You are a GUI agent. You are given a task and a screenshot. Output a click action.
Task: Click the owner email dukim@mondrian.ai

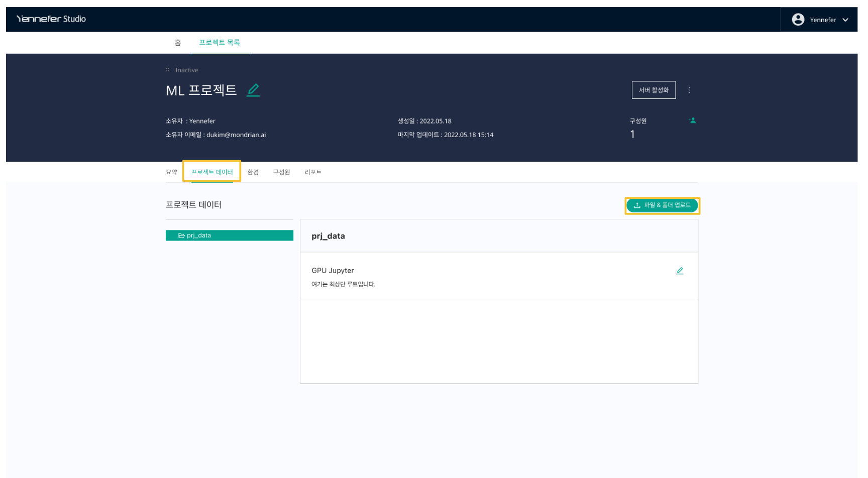pos(236,135)
